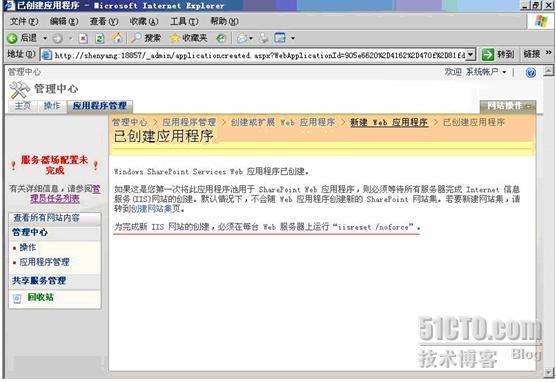Click the Media/History toolbar icon
556x382 pixels.
pos(221,38)
